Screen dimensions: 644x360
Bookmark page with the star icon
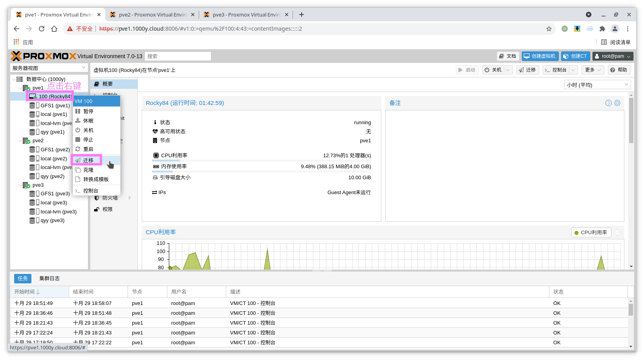(x=549, y=29)
